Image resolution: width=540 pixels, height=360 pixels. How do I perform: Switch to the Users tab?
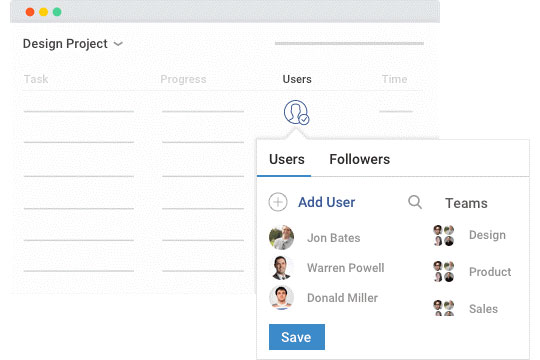(x=287, y=159)
